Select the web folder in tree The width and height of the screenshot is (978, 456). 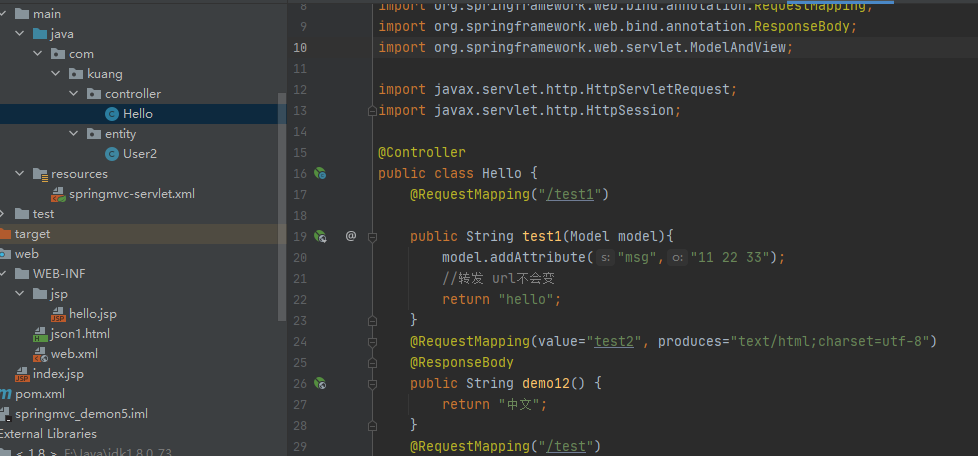point(27,254)
